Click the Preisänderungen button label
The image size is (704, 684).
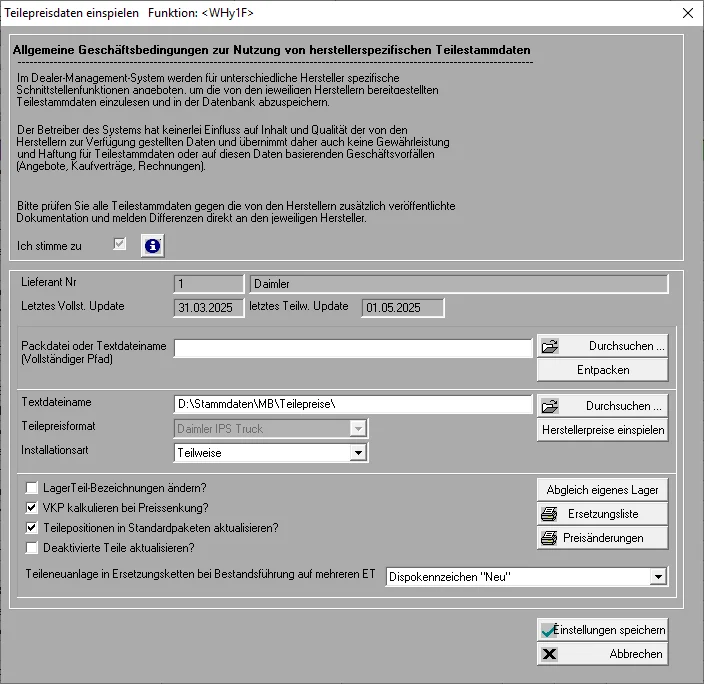(x=603, y=538)
